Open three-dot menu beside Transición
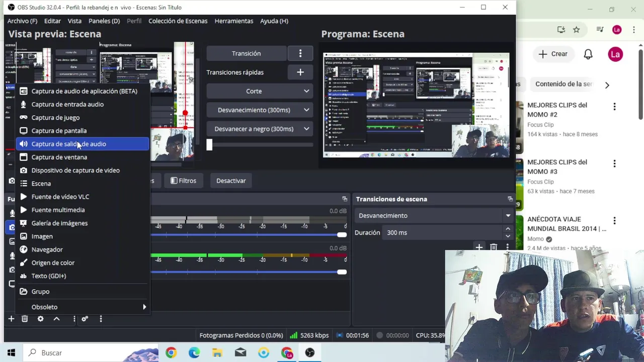 [x=300, y=53]
